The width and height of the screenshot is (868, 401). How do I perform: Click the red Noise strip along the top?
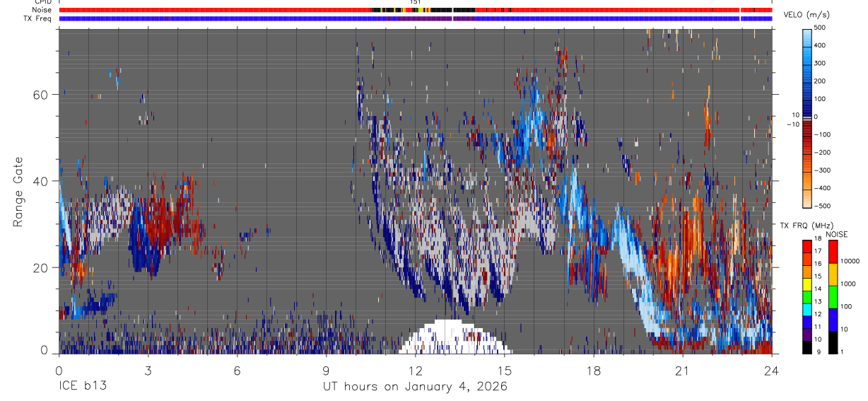(416, 10)
